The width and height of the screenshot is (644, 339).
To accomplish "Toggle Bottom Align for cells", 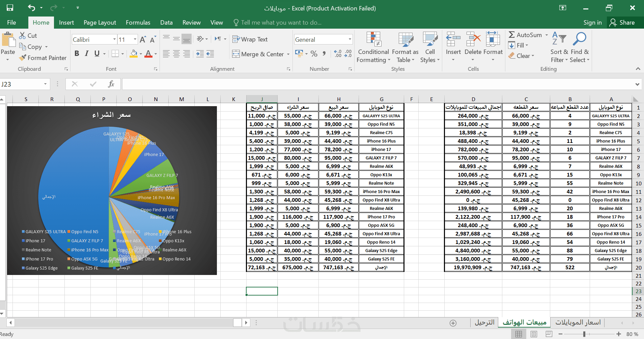I will 187,39.
